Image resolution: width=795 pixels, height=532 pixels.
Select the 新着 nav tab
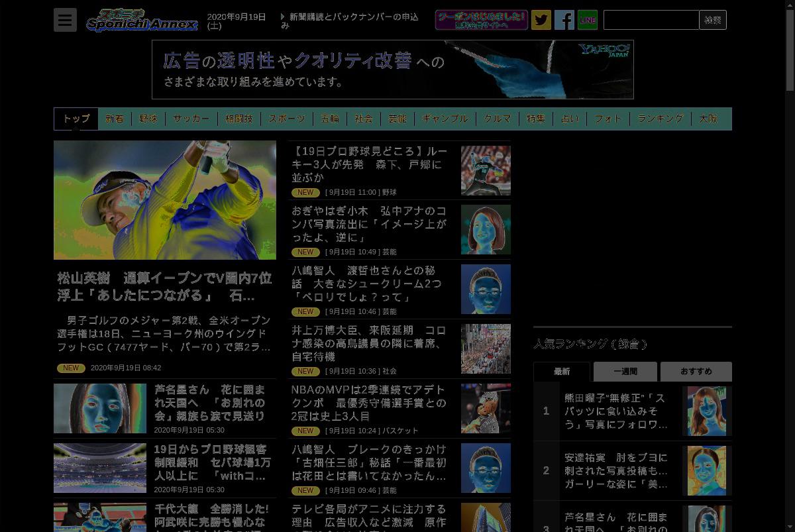click(115, 119)
